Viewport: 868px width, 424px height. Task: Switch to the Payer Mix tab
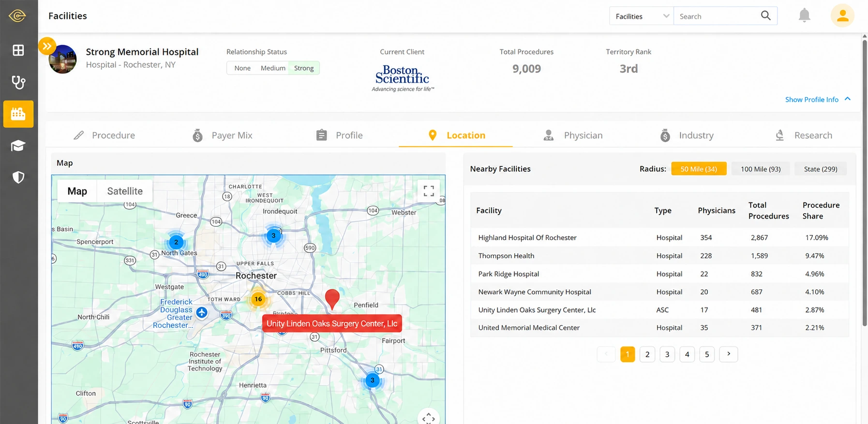(x=223, y=135)
